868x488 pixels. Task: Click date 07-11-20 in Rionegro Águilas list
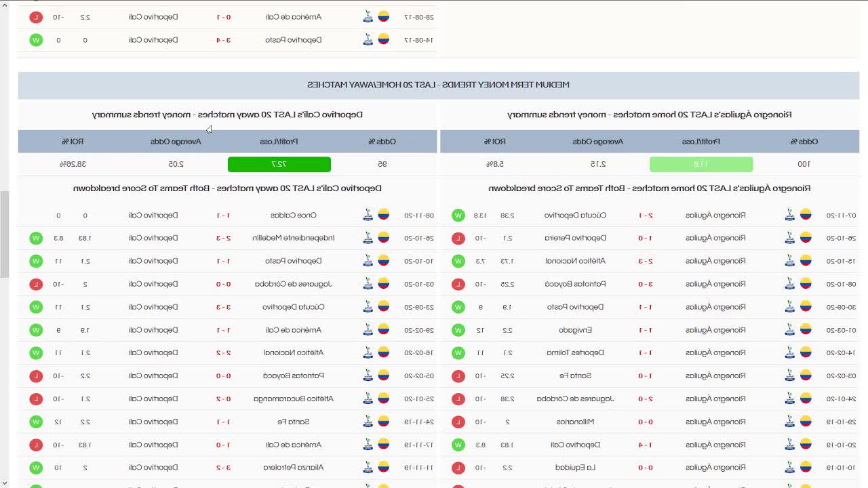point(841,215)
